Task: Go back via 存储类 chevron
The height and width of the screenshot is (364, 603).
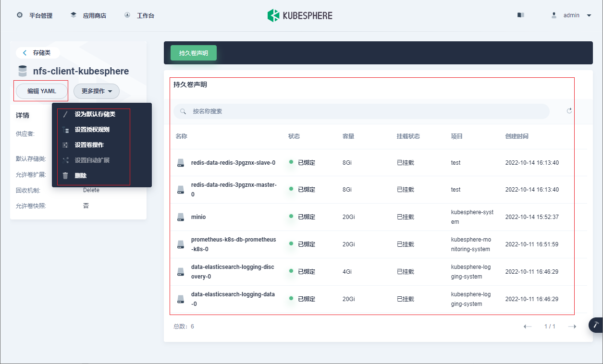Action: [25, 53]
